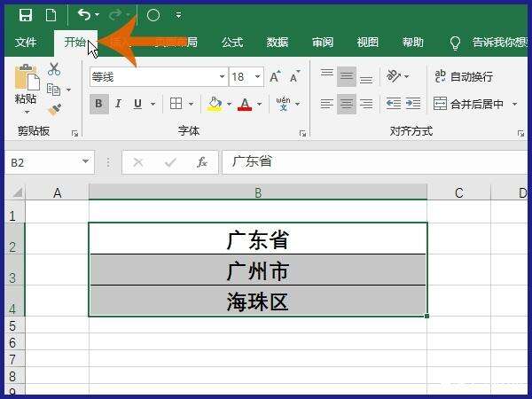Click the Save icon in quick access toolbar
Viewport: 532px width, 399px height.
(x=26, y=15)
